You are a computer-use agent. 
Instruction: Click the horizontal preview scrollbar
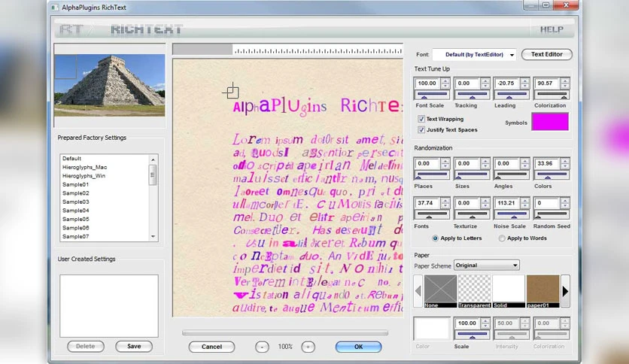(285, 332)
